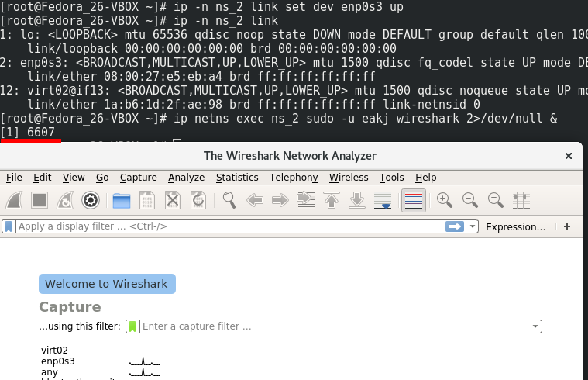
Task: Start capturing packets with shark fin icon
Action: (x=14, y=200)
